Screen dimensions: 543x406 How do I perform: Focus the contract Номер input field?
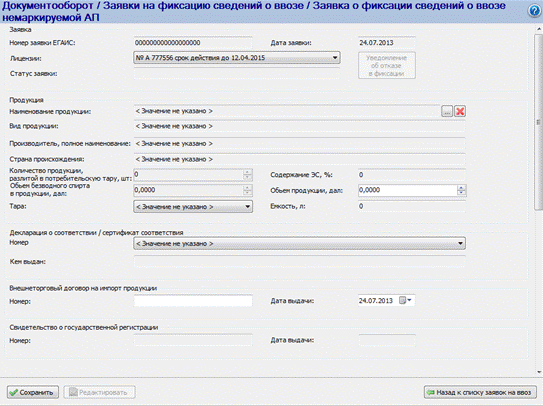click(193, 301)
